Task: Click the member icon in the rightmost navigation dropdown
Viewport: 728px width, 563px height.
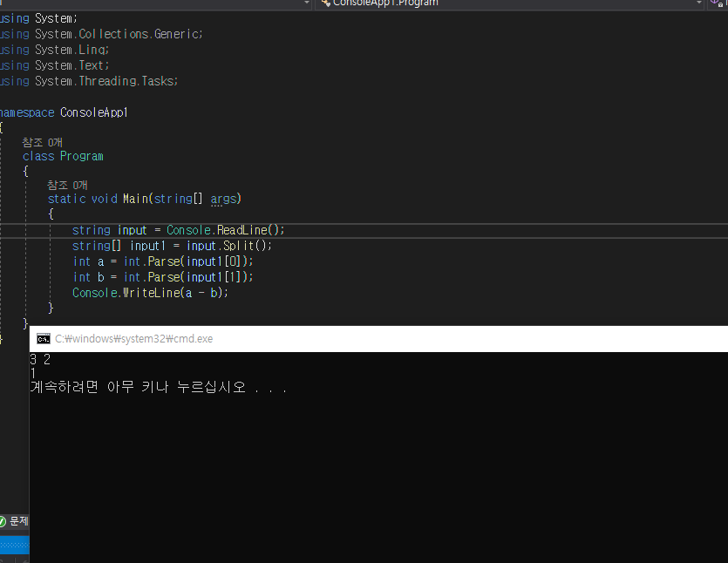Action: click(717, 3)
